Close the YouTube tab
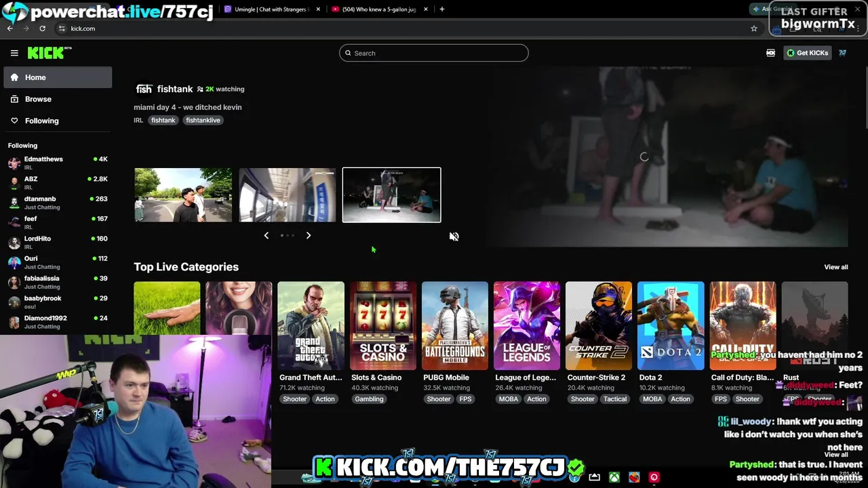 click(x=426, y=9)
